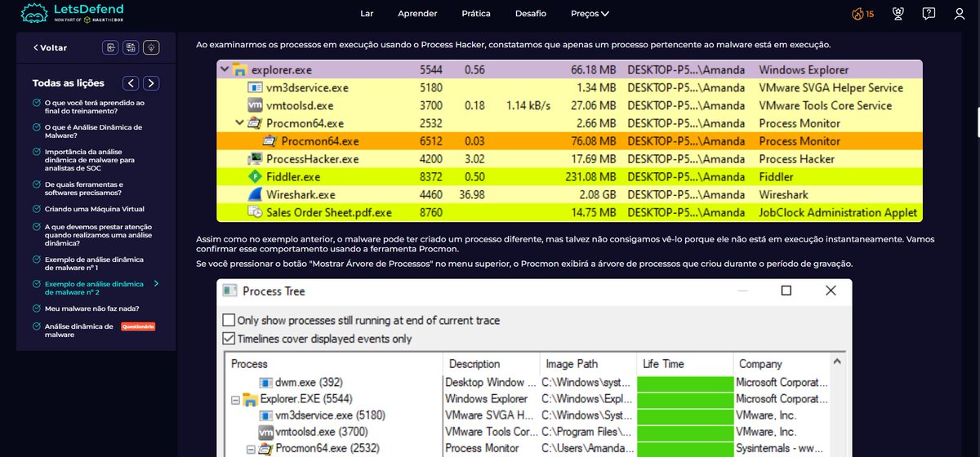Viewport: 980px width, 457px height.
Task: Click the Life Time column header
Action: pyautogui.click(x=684, y=364)
